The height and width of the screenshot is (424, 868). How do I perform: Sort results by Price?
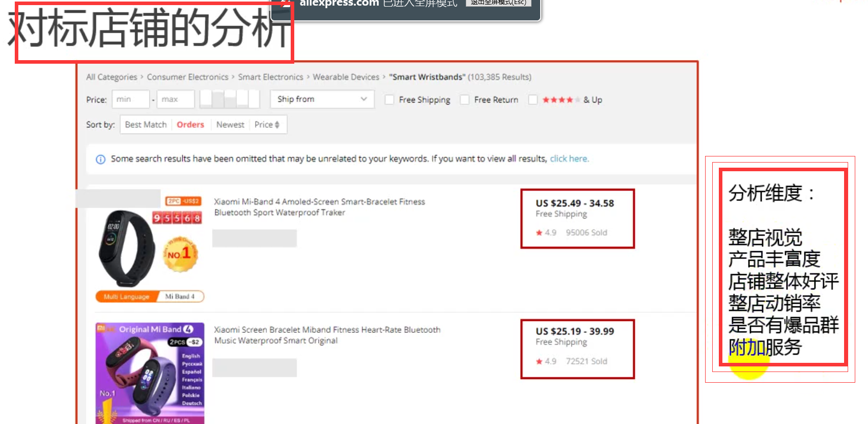click(264, 125)
